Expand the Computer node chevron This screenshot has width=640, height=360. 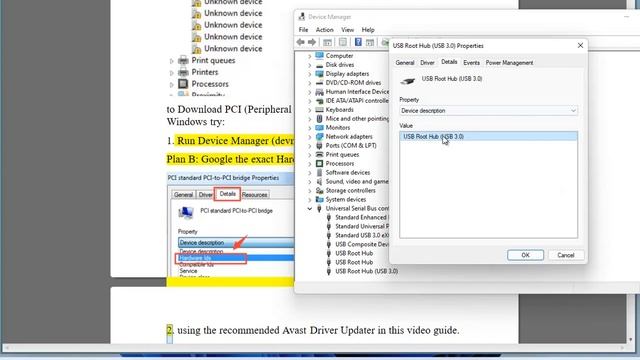(309, 56)
